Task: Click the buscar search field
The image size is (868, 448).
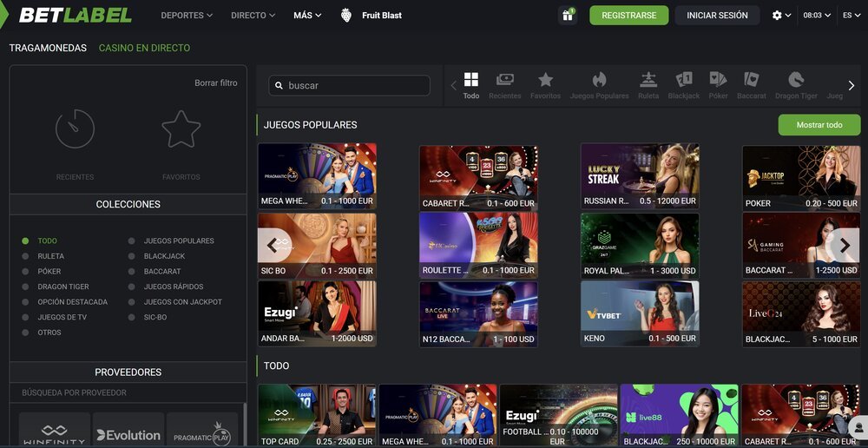Action: [x=349, y=86]
